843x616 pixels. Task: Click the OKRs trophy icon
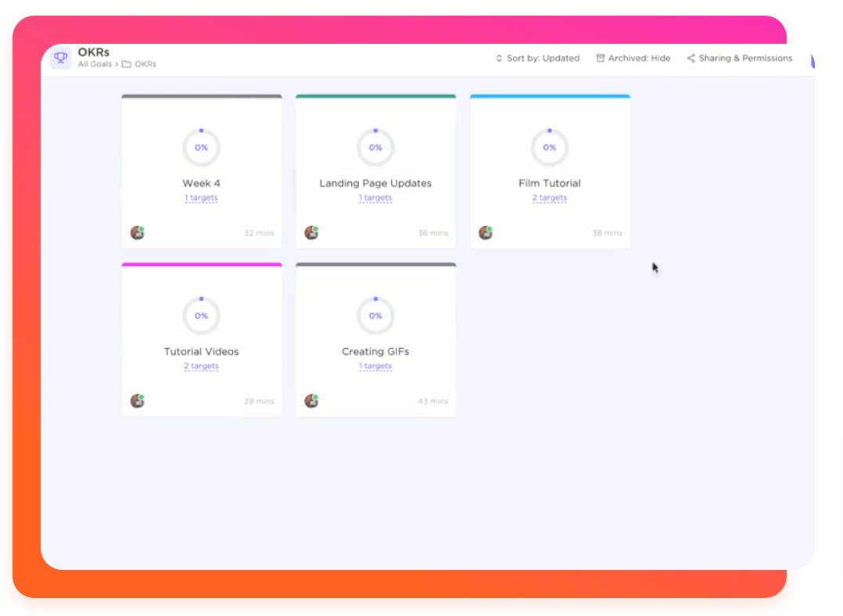[x=61, y=58]
